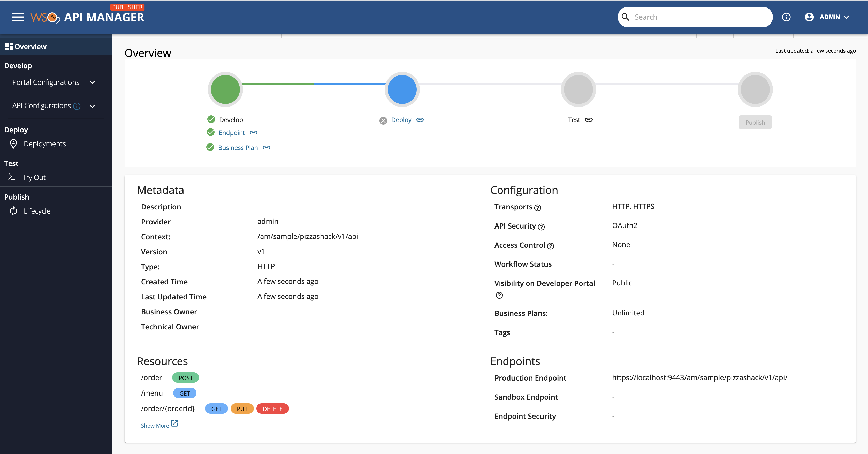Click the Develop stage progress circle
The image size is (868, 454).
click(x=225, y=89)
